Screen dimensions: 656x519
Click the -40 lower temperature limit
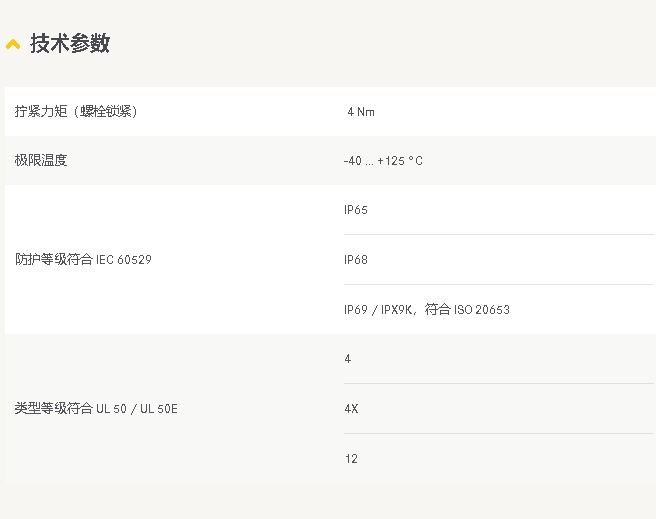(352, 161)
